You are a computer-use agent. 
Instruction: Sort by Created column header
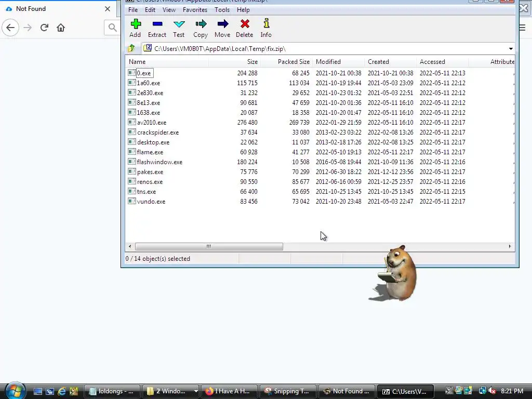(390, 62)
